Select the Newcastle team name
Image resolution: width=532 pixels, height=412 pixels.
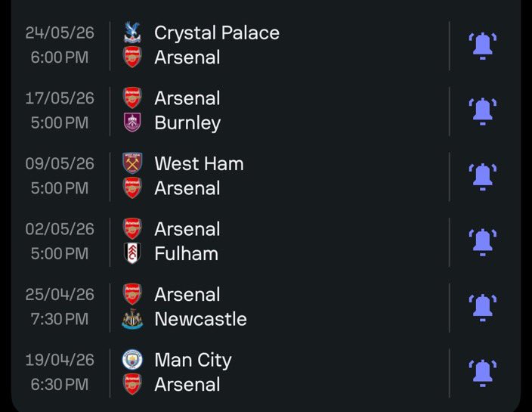pos(200,319)
